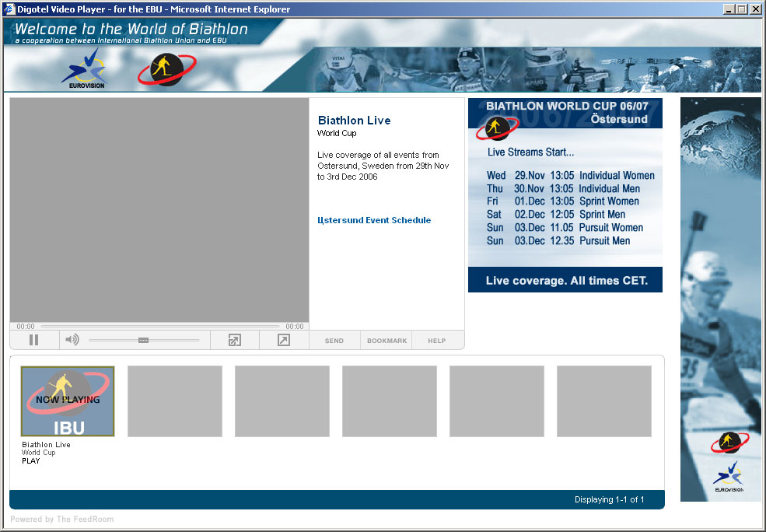The image size is (766, 532).
Task: Bookmark the current video
Action: 387,341
